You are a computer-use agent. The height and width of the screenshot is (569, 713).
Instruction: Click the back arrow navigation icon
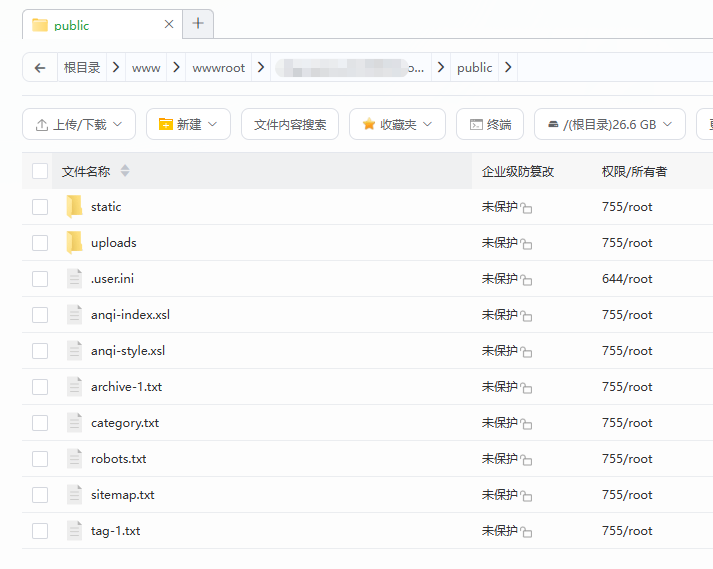coord(40,68)
